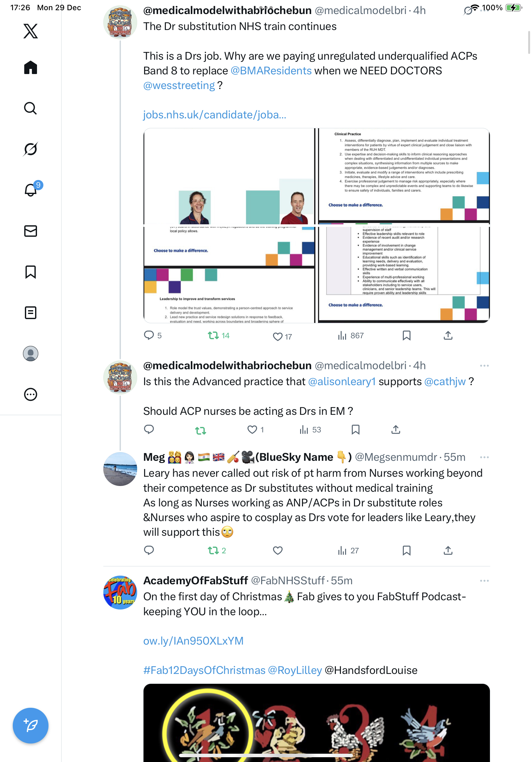Screen dimensions: 532x762
Task: Open the Clinical Practice image thumbnail
Action: pos(404,176)
